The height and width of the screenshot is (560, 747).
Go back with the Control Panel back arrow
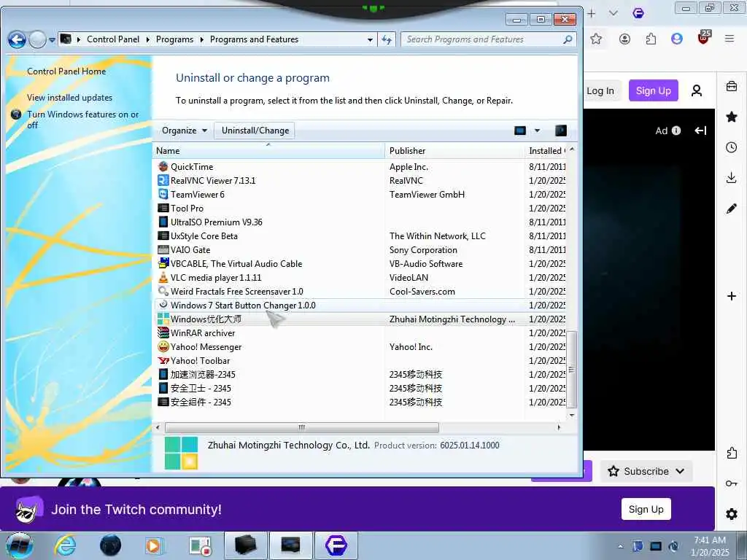coord(18,39)
